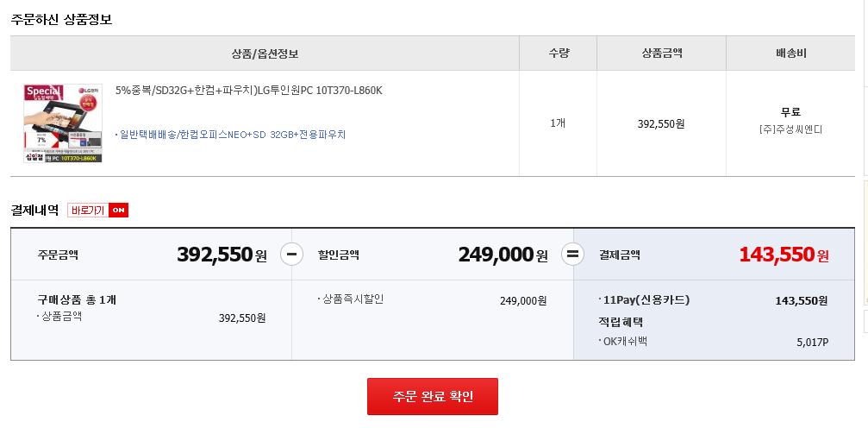Click the 249,000원 discount amount total
The height and width of the screenshot is (428, 868).
point(503,255)
